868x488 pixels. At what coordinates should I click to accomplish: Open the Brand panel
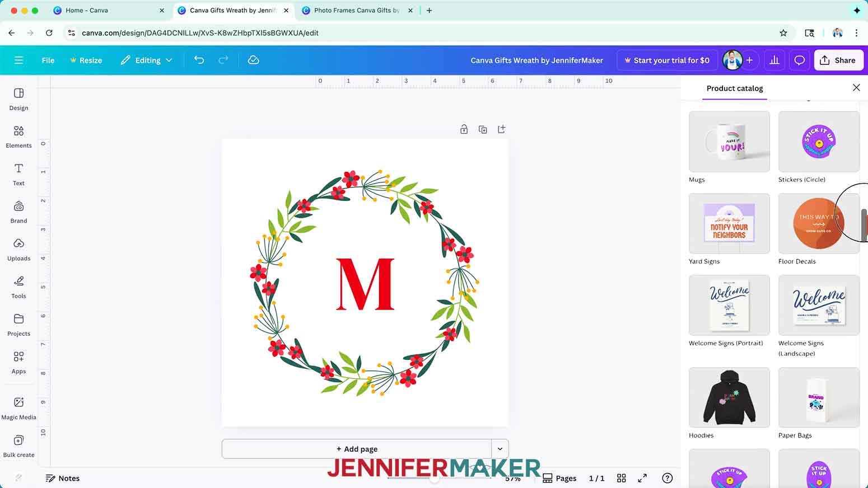18,212
